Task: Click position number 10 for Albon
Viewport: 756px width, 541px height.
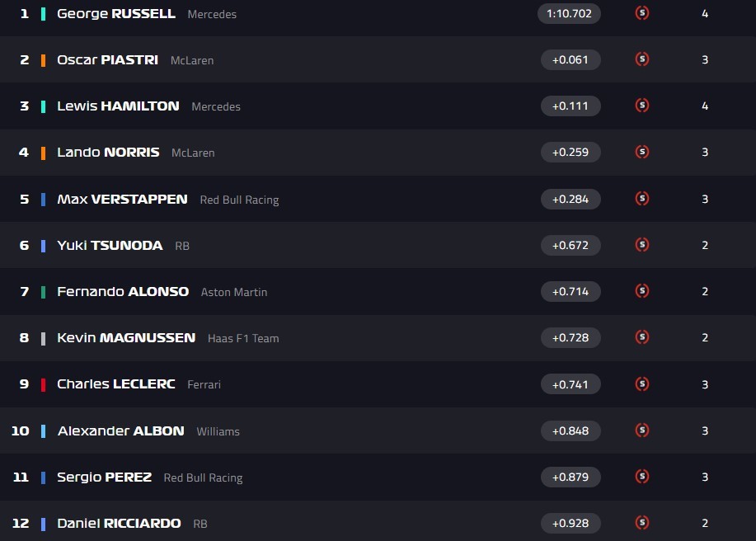Action: 21,430
